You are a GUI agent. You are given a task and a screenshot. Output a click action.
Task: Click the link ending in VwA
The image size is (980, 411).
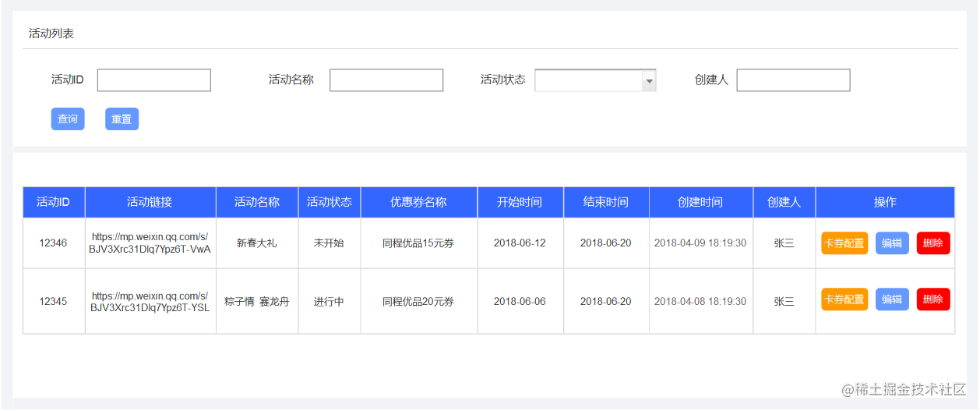[150, 243]
